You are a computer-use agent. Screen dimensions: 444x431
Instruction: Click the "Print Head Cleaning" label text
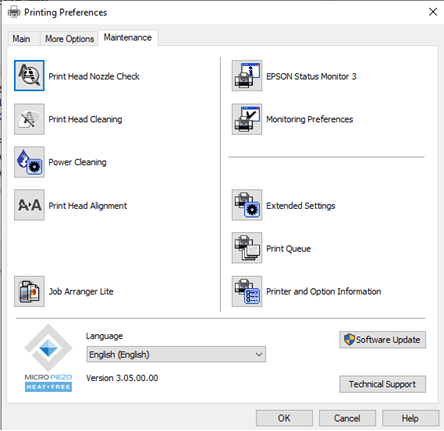(85, 119)
